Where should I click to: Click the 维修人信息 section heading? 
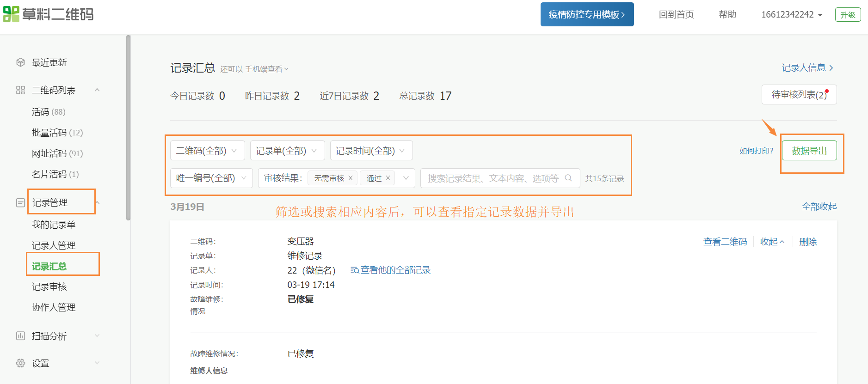(209, 371)
